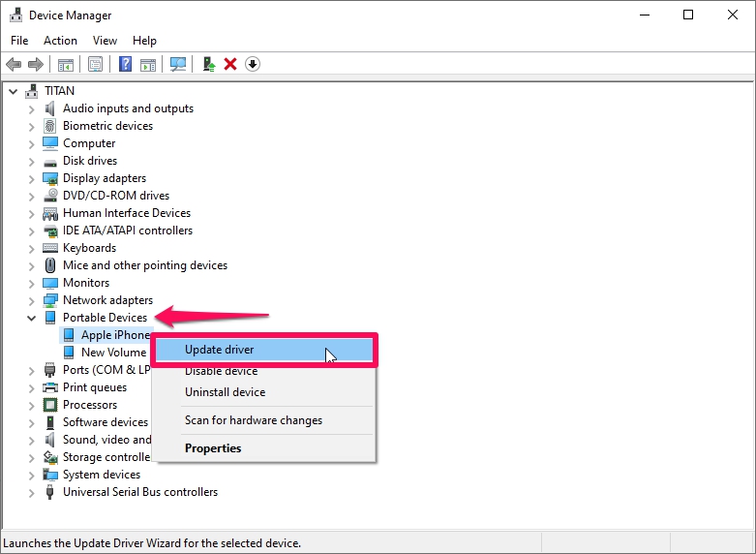756x554 pixels.
Task: Expand IDE ATA/ATAPI controllers
Action: pyautogui.click(x=31, y=231)
